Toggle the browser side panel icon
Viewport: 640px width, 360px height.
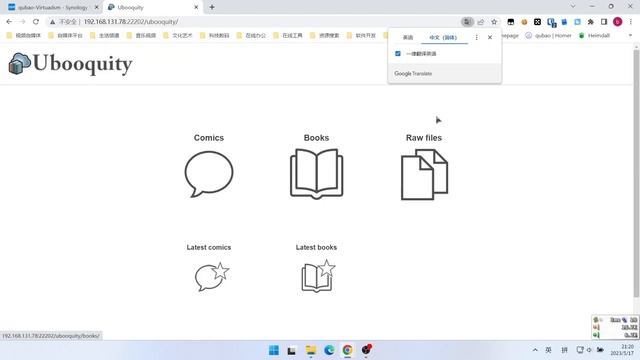(604, 22)
